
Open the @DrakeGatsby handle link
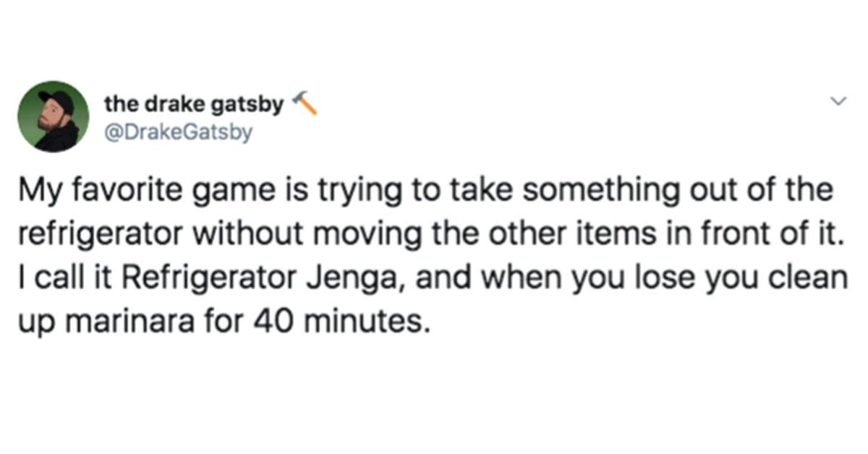pos(178,133)
